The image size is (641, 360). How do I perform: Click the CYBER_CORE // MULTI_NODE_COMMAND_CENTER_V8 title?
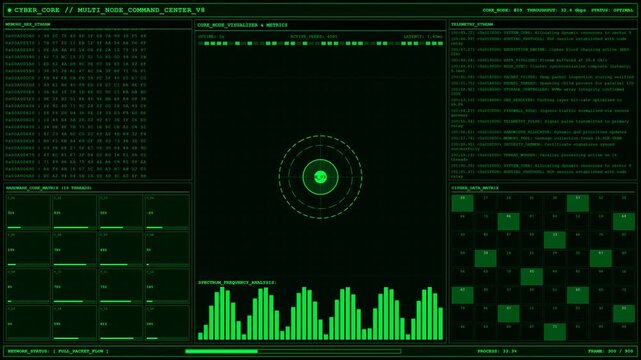(x=110, y=10)
